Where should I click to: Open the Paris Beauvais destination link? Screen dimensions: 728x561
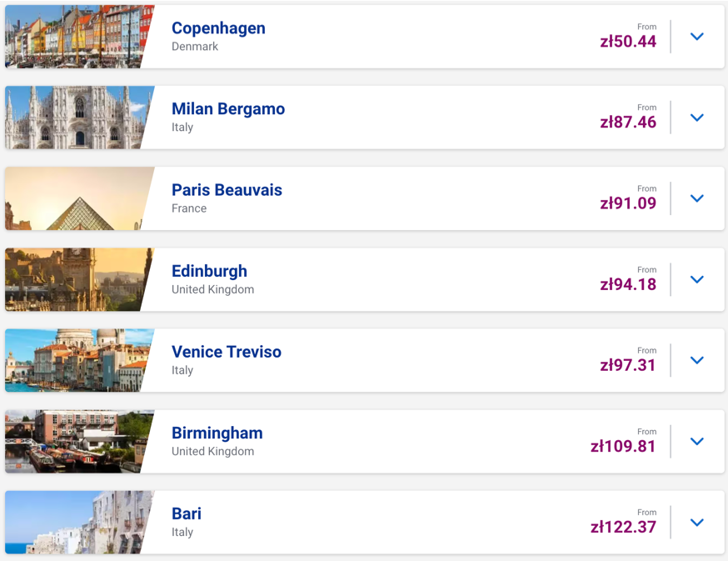click(x=227, y=190)
